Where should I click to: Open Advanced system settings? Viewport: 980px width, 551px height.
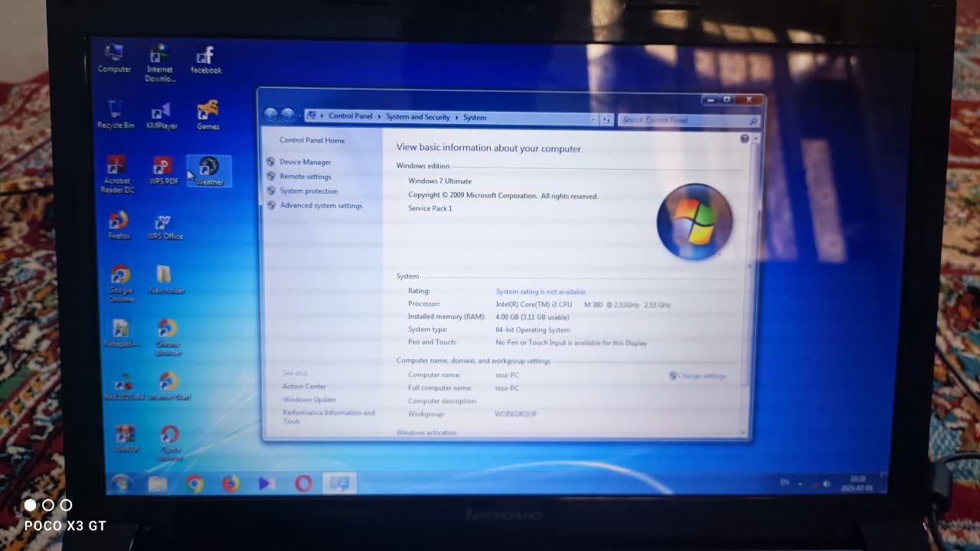point(321,206)
